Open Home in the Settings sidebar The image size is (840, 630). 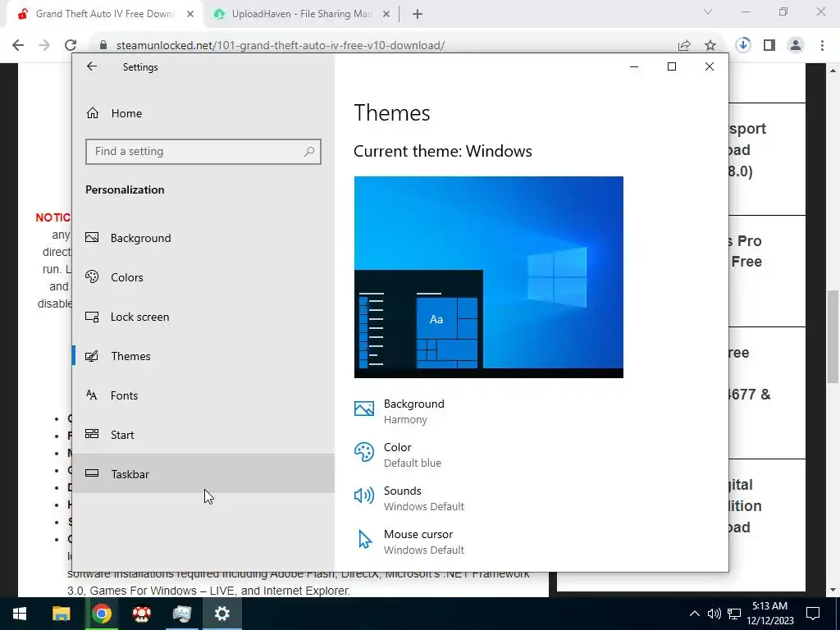[x=203, y=113]
